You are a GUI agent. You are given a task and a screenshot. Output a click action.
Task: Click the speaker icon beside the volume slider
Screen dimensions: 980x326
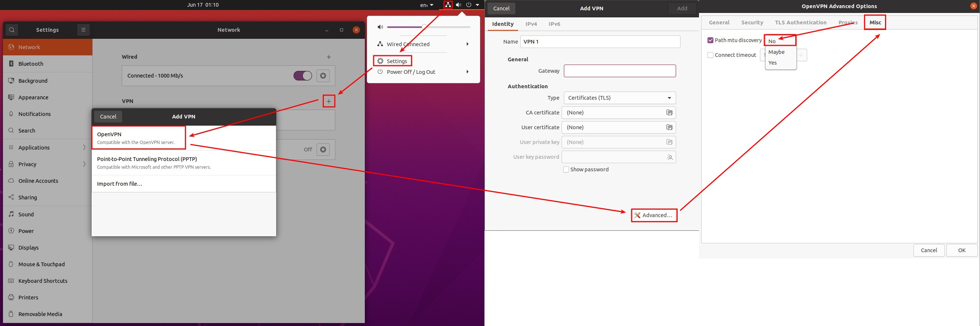coord(380,27)
